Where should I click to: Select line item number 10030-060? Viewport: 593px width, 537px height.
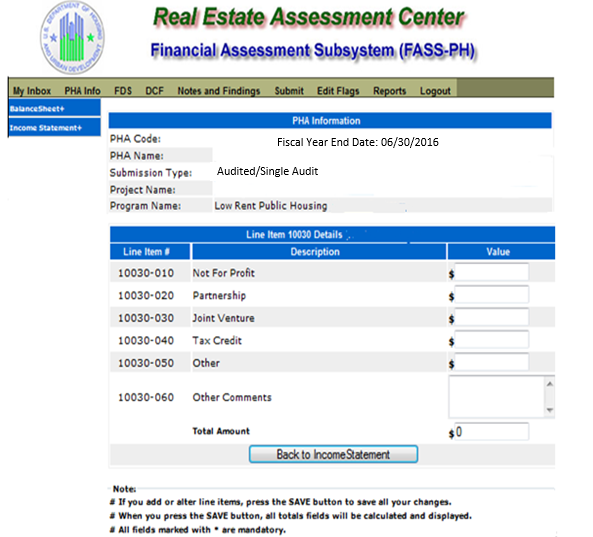pyautogui.click(x=146, y=397)
